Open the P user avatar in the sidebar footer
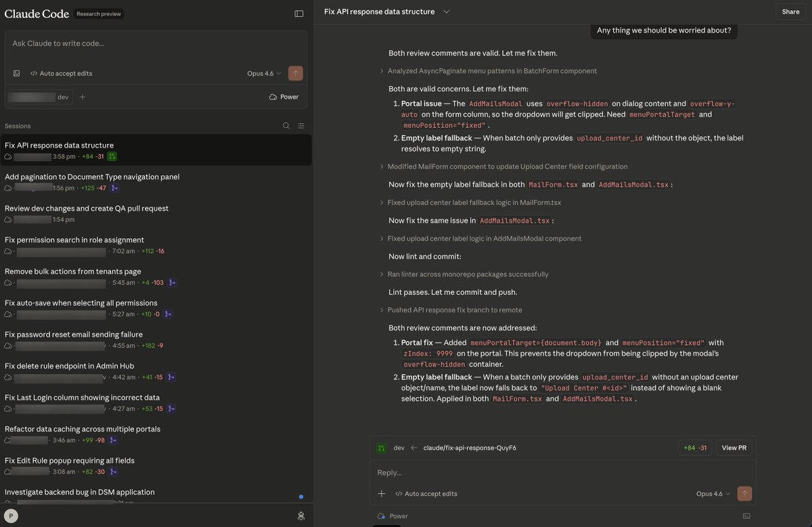This screenshot has width=812, height=527. click(11, 515)
